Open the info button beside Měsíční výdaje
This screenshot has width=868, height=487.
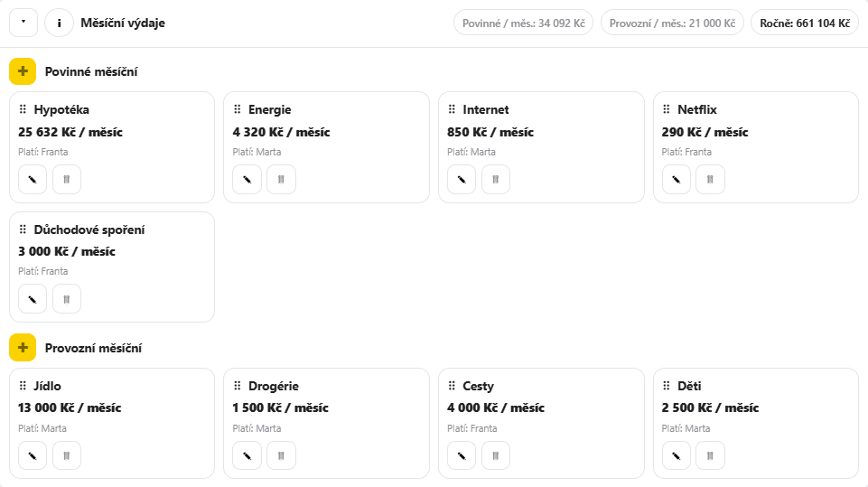pos(60,23)
